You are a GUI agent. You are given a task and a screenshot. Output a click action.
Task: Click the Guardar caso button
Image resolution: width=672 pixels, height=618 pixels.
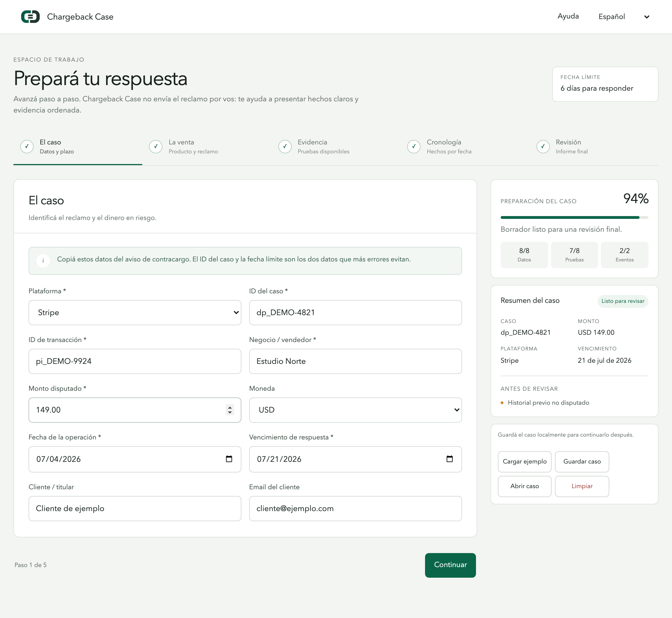pyautogui.click(x=582, y=462)
